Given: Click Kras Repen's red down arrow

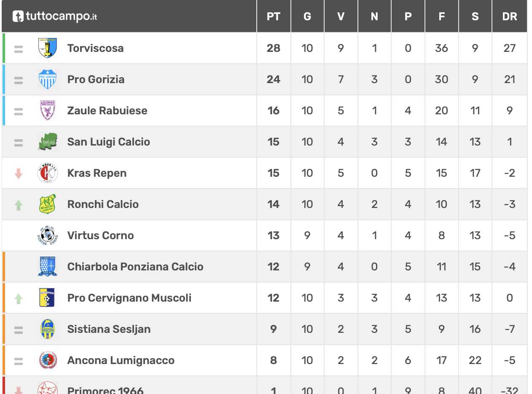Looking at the screenshot, I should coord(19,173).
